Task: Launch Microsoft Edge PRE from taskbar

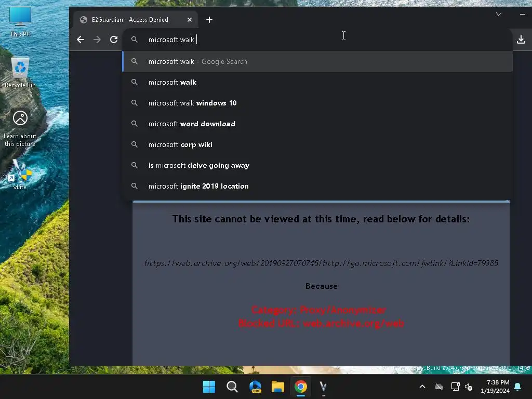Action: [255, 387]
